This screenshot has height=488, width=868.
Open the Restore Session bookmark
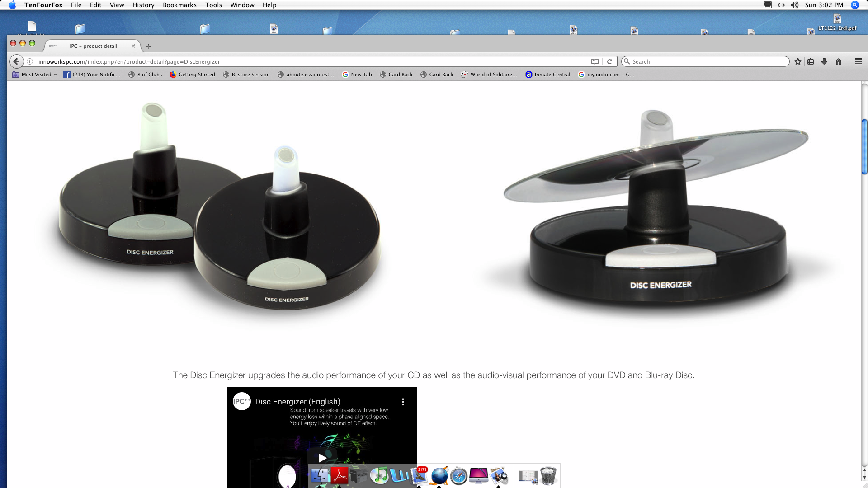coord(246,75)
